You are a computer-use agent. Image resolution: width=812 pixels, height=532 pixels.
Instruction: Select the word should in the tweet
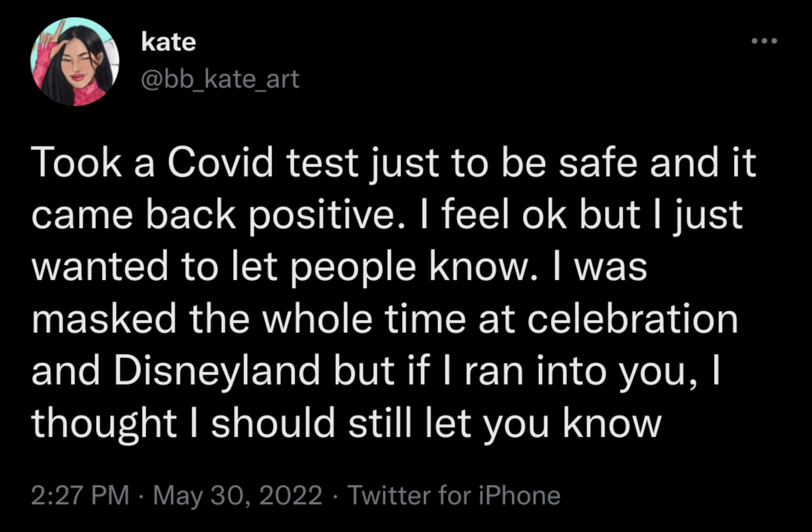[274, 423]
